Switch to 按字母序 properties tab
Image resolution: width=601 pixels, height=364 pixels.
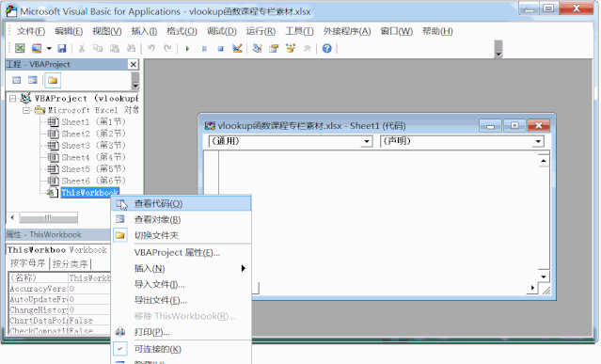pyautogui.click(x=28, y=263)
